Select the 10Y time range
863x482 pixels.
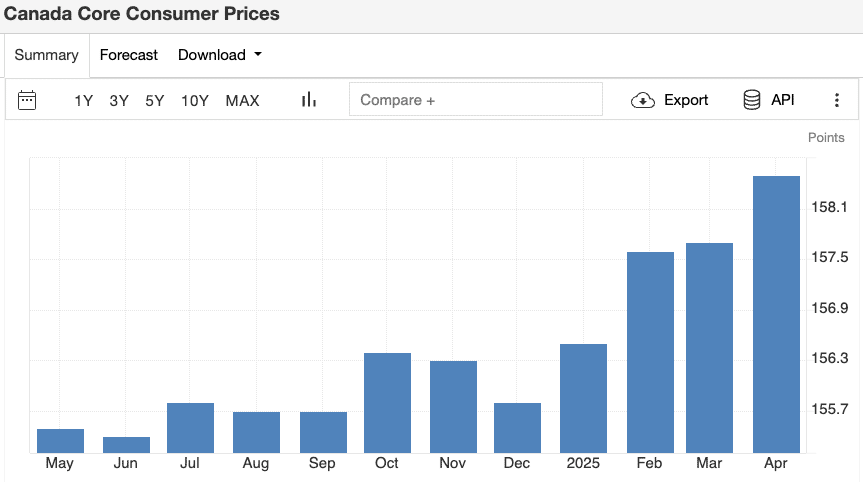(195, 101)
